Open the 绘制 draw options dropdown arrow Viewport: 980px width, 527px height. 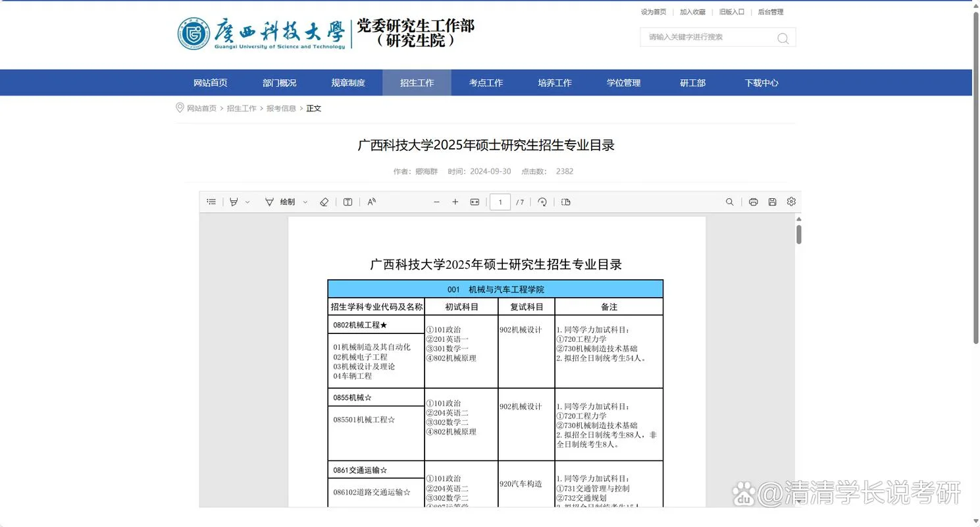(305, 202)
